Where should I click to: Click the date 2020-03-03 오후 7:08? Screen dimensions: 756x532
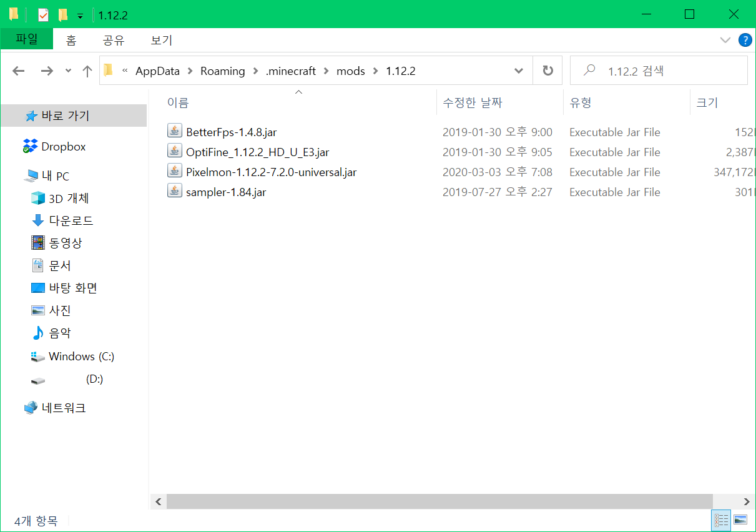[x=498, y=172]
